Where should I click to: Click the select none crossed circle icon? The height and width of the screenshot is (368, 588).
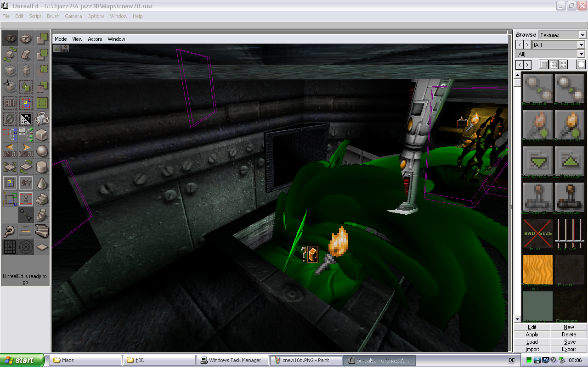(x=10, y=119)
